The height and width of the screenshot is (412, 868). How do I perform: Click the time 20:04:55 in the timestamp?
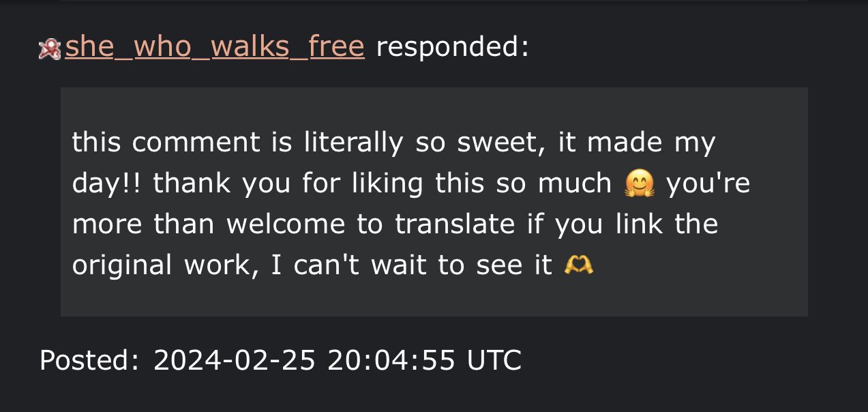point(391,359)
